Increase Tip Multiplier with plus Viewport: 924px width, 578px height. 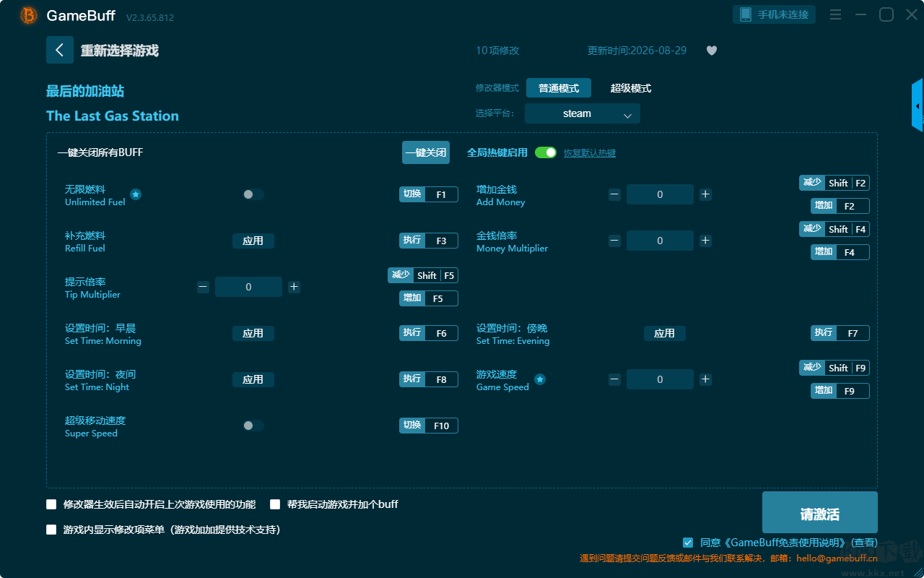[294, 287]
